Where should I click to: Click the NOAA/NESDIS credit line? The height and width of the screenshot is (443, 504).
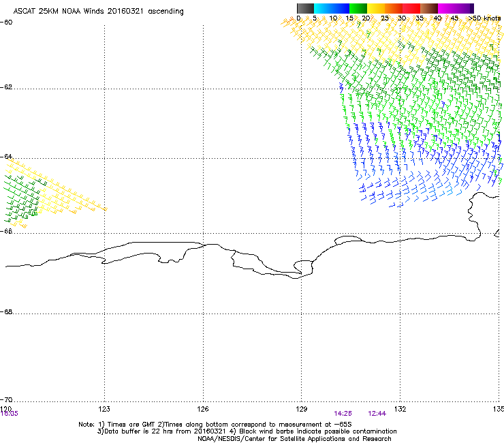click(294, 439)
